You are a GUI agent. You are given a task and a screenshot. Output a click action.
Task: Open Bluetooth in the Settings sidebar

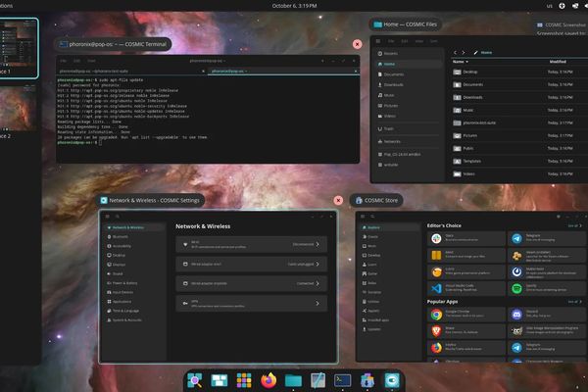coord(121,236)
